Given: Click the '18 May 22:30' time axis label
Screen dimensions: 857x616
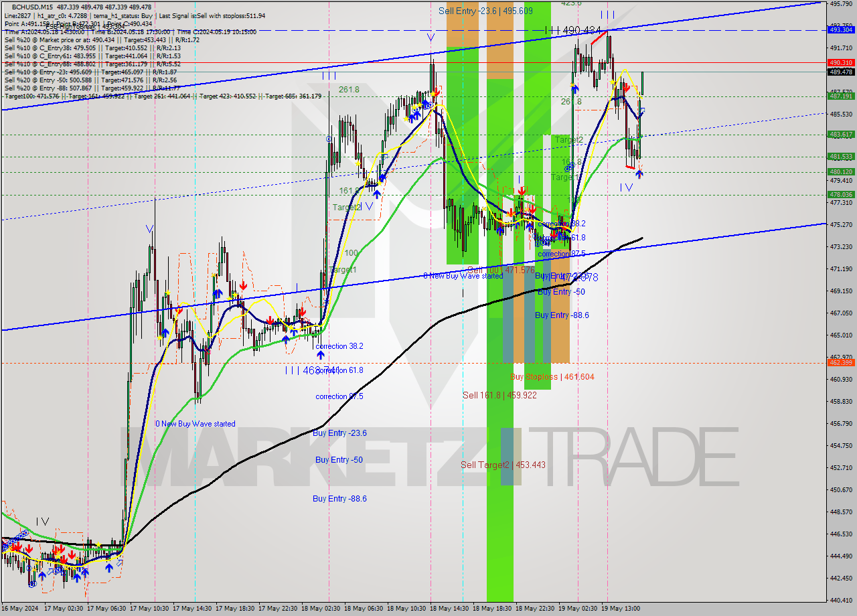Looking at the screenshot, I should point(536,609).
